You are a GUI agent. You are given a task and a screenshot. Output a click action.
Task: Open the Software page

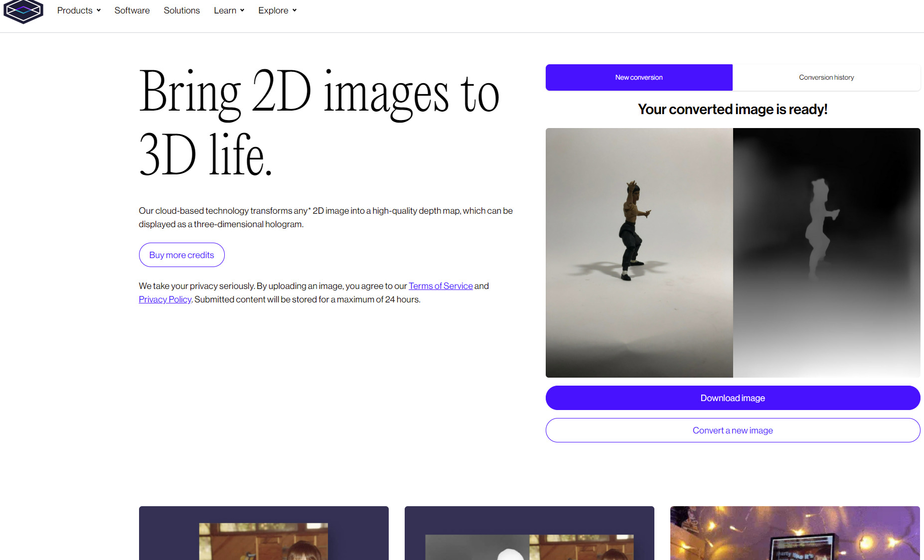click(x=132, y=10)
